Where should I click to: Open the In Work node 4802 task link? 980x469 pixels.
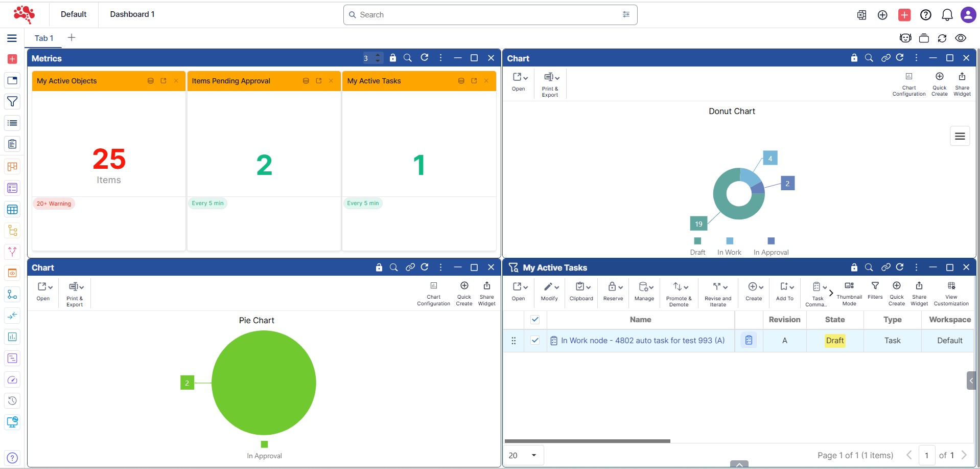[x=642, y=341]
